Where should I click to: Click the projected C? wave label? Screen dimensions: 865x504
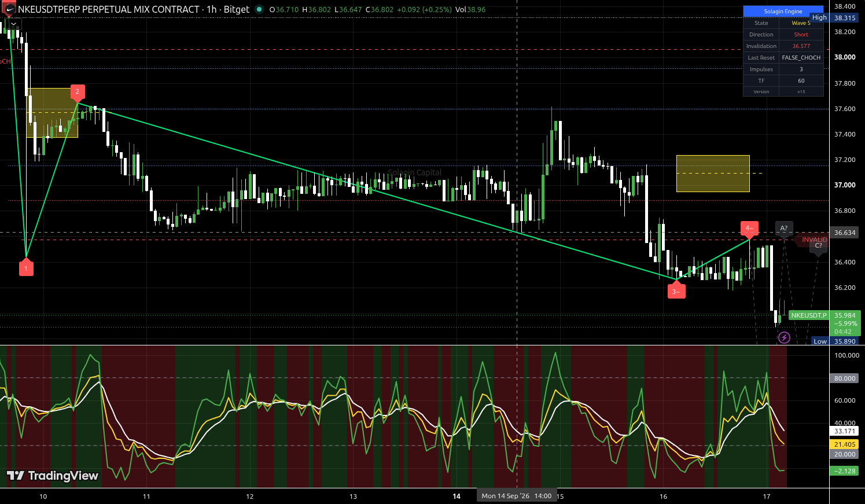tap(818, 247)
